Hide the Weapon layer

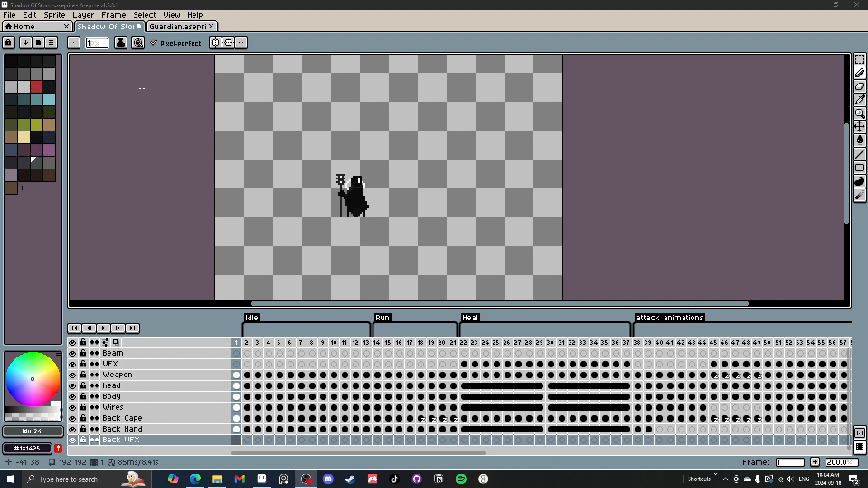pyautogui.click(x=72, y=375)
